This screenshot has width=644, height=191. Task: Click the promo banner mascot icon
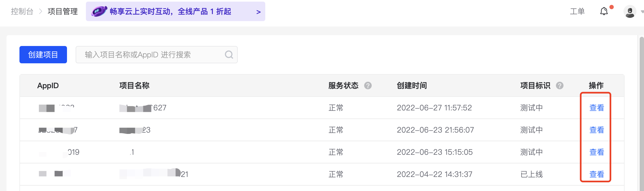pos(99,11)
